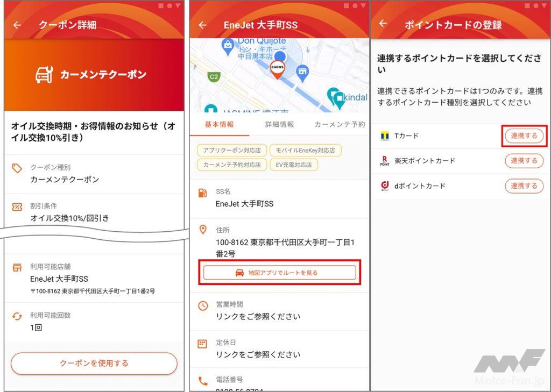Tap the Don Quijote shopping marker on the map
The width and height of the screenshot is (551, 392).
pyautogui.click(x=228, y=46)
